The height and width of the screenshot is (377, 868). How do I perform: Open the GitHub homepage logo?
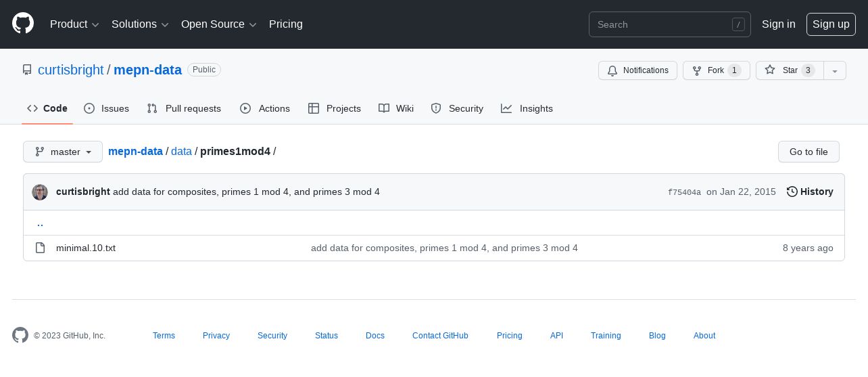coord(23,24)
